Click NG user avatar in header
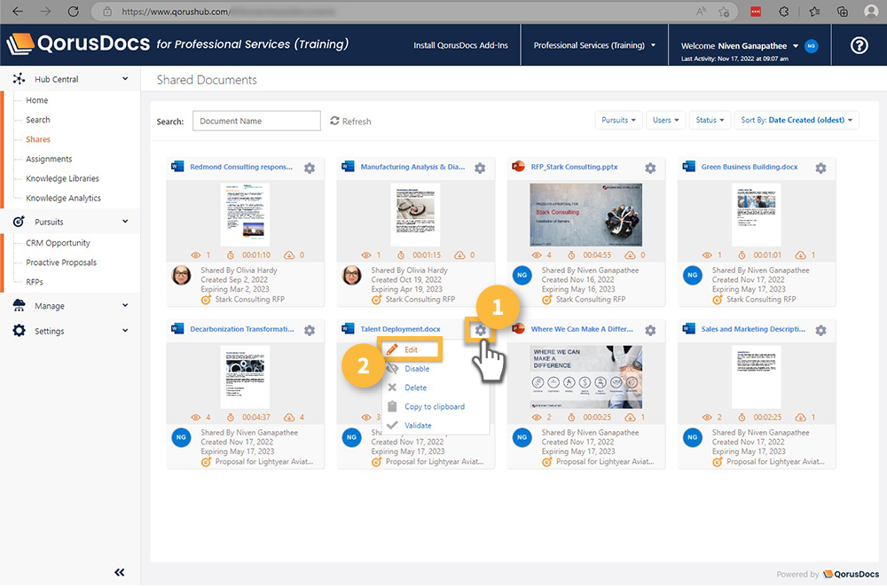Screen dimensions: 887x588 (812, 46)
